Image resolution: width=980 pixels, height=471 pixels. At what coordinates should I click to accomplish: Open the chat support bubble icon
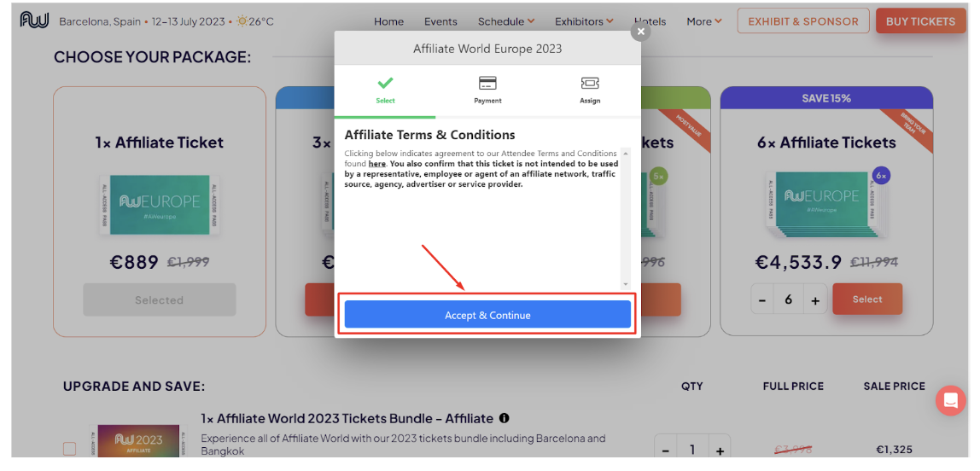point(951,400)
